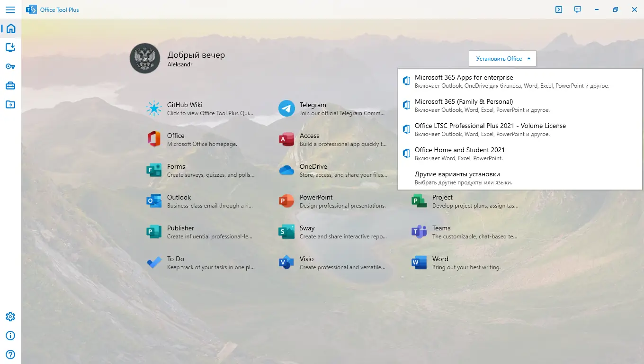Viewport: 644px width, 364px height.
Task: Open the Publisher link text
Action: coord(180,228)
